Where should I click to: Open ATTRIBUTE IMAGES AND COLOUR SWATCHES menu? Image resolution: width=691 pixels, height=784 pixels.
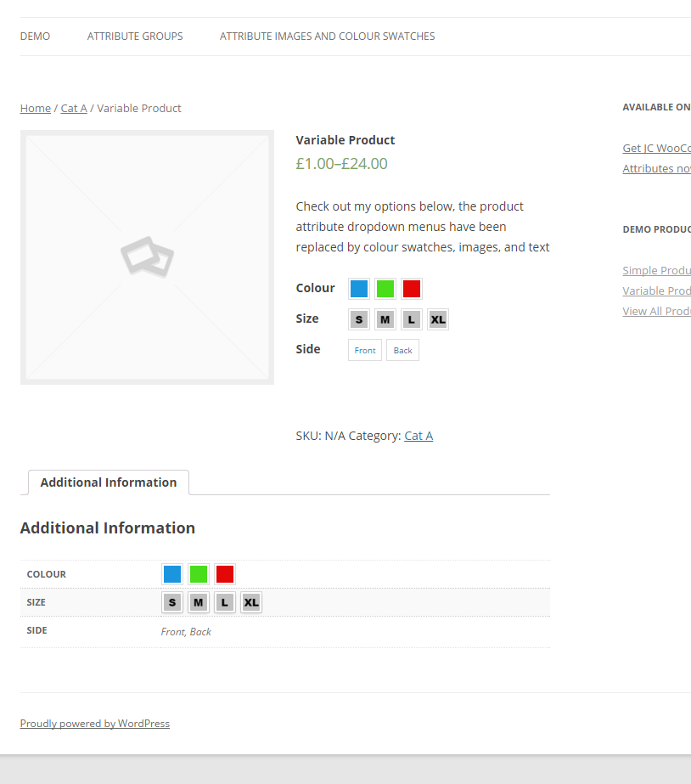pos(328,37)
